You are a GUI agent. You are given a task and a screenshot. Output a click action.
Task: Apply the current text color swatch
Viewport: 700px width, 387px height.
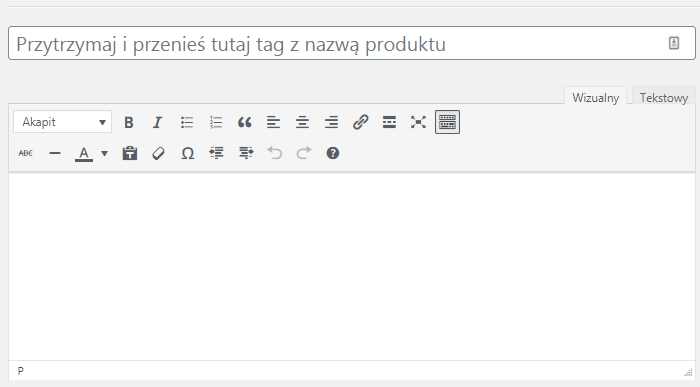[x=84, y=154]
